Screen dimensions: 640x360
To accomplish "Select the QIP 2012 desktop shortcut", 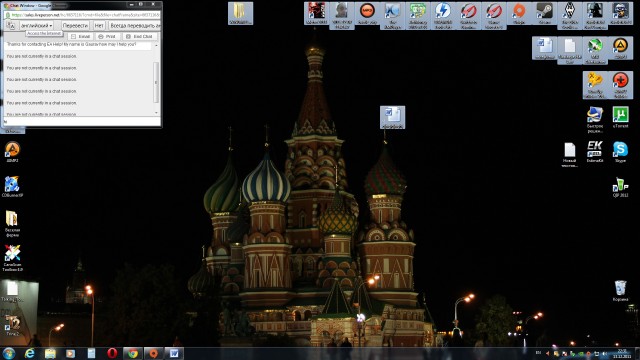I will click(x=620, y=187).
